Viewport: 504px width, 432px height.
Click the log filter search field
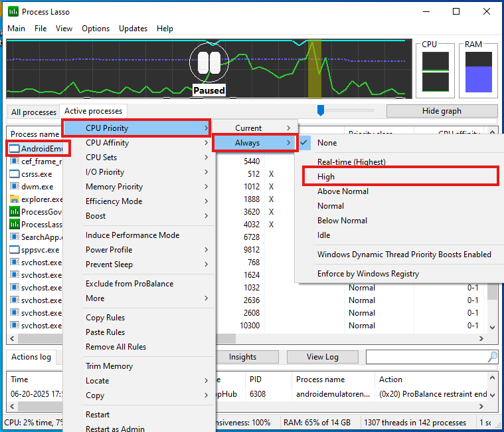tap(426, 357)
